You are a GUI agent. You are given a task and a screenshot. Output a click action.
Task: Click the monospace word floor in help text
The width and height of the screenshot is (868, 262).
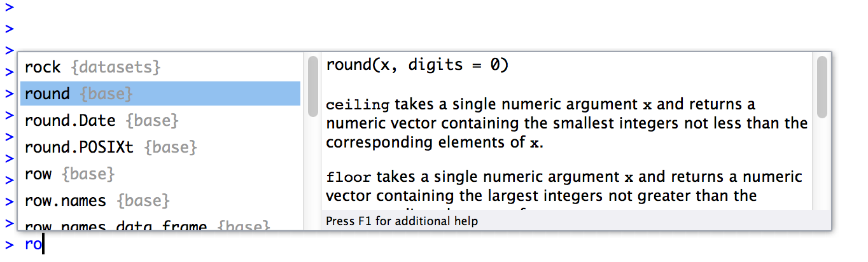tap(347, 176)
